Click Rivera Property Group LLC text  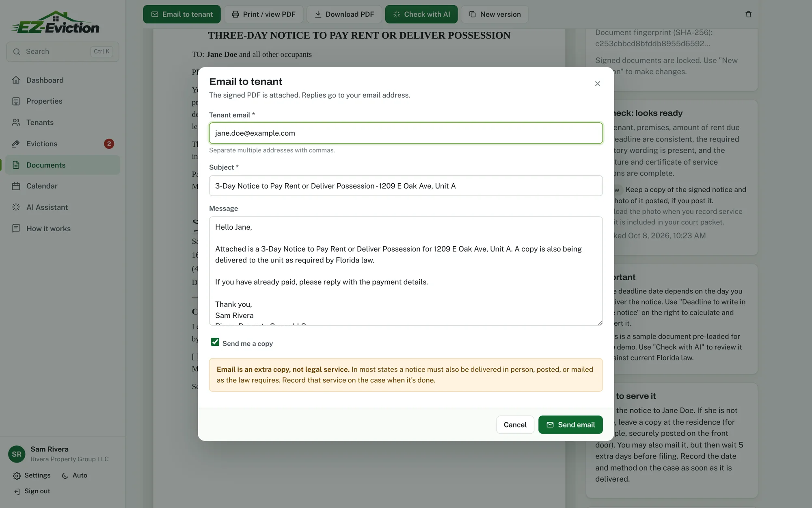(x=69, y=459)
